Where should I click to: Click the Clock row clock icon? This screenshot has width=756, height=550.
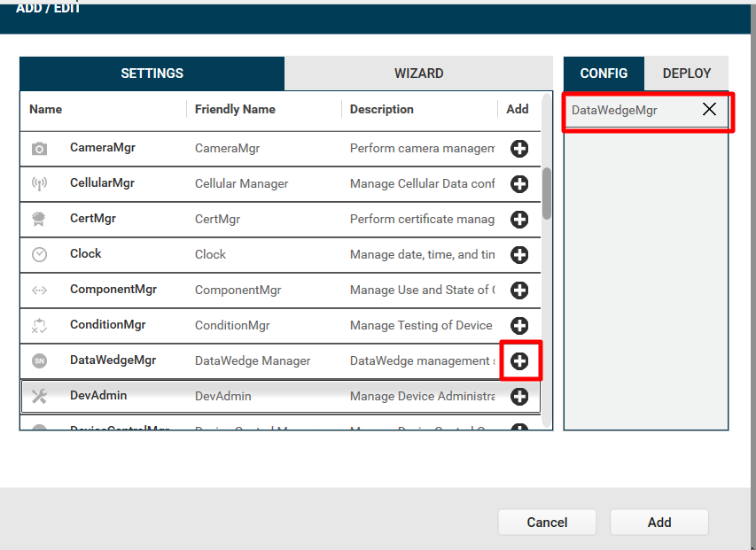[x=40, y=254]
